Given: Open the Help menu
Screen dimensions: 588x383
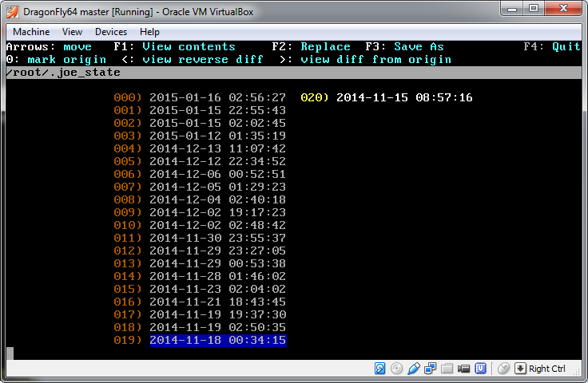Looking at the screenshot, I should coord(149,32).
